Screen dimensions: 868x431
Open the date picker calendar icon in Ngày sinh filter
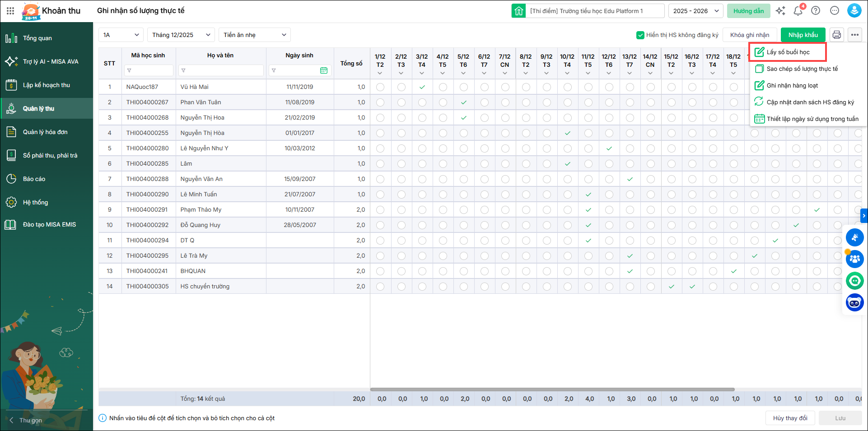323,70
